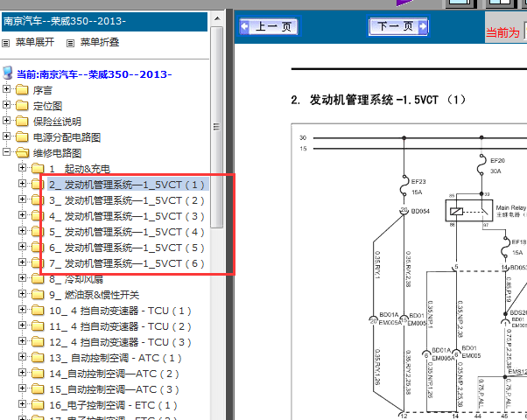The width and height of the screenshot is (527, 420).
Task: Expand the 8_冷却风扇 node
Action: tap(22, 278)
